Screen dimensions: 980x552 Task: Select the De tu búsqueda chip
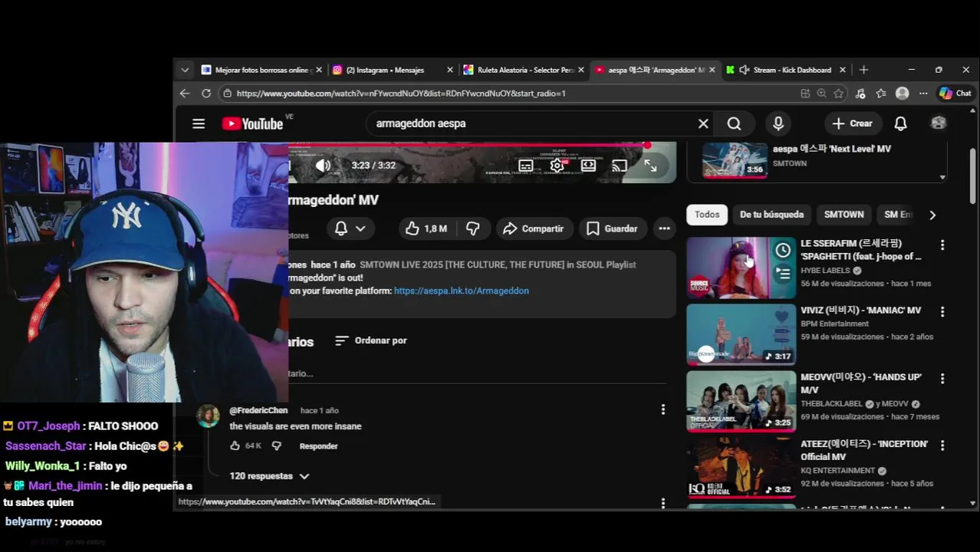tap(771, 215)
